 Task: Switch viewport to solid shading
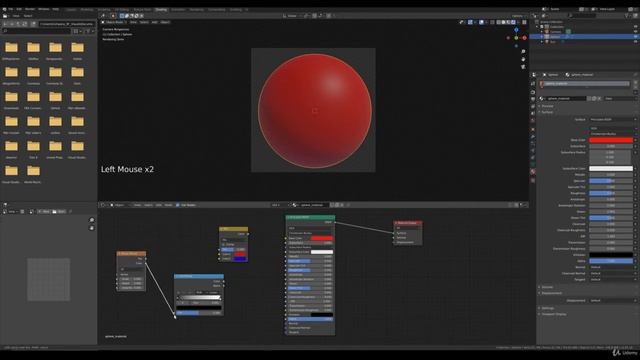pos(503,22)
